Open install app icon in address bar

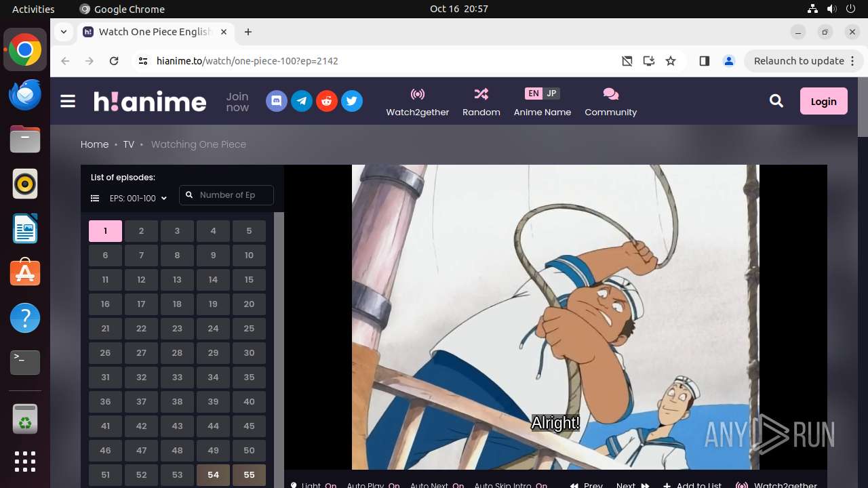pos(649,61)
